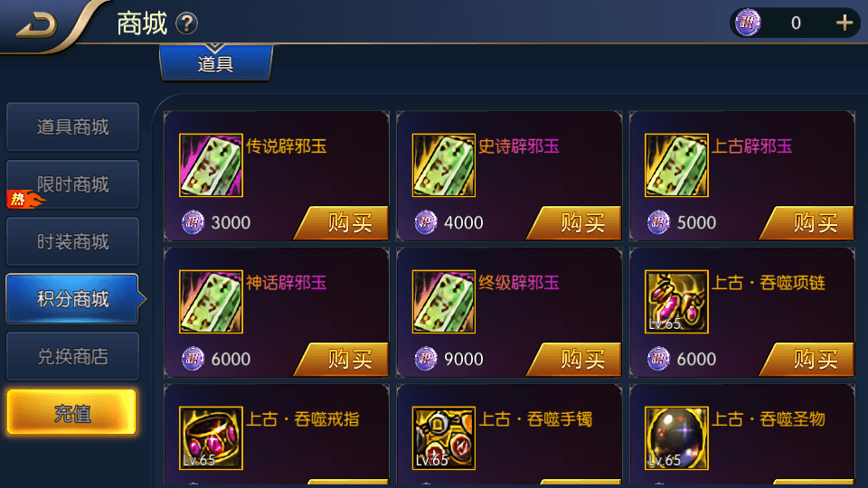868x488 pixels.
Task: Open the 道具 tab
Action: [216, 63]
